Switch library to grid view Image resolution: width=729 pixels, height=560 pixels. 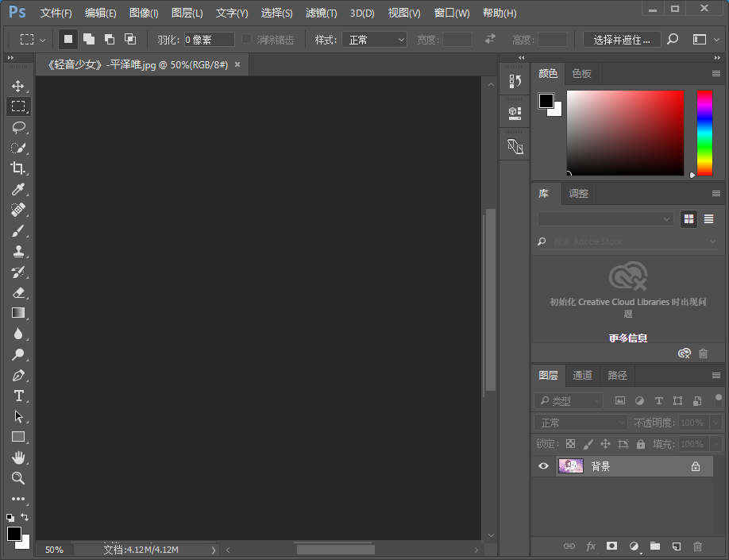coord(688,218)
